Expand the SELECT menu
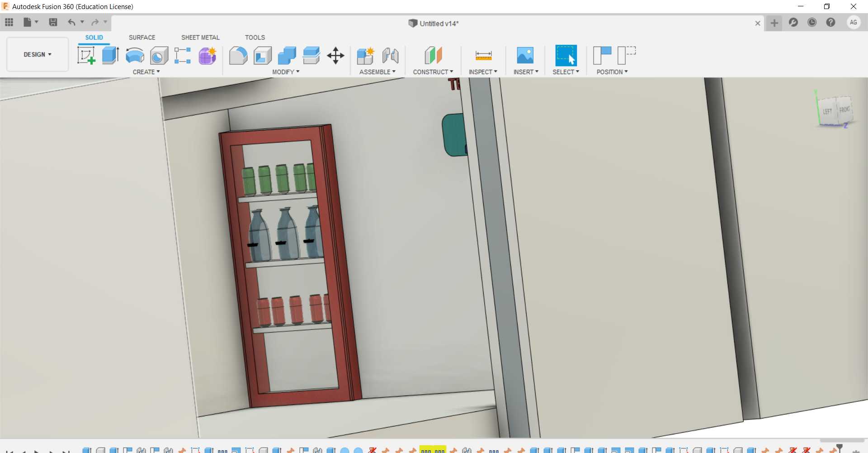868x453 pixels. [566, 72]
